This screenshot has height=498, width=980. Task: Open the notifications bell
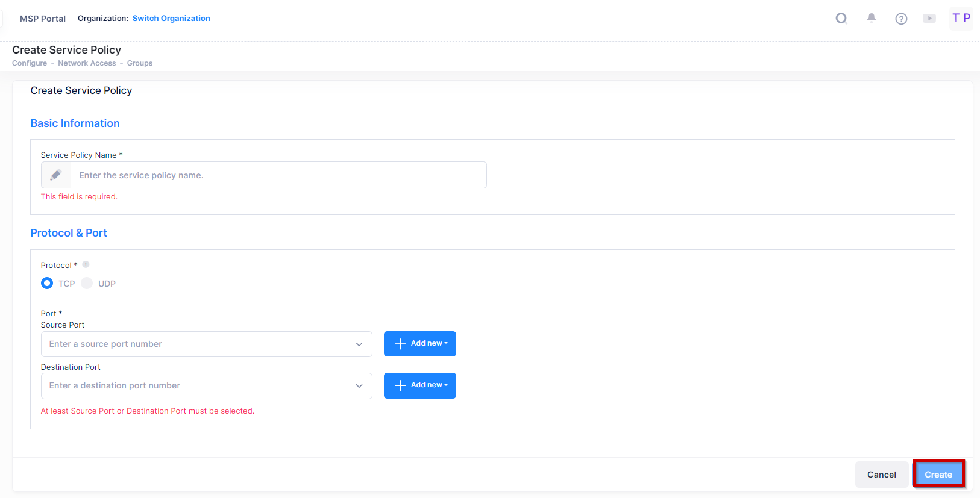point(872,19)
